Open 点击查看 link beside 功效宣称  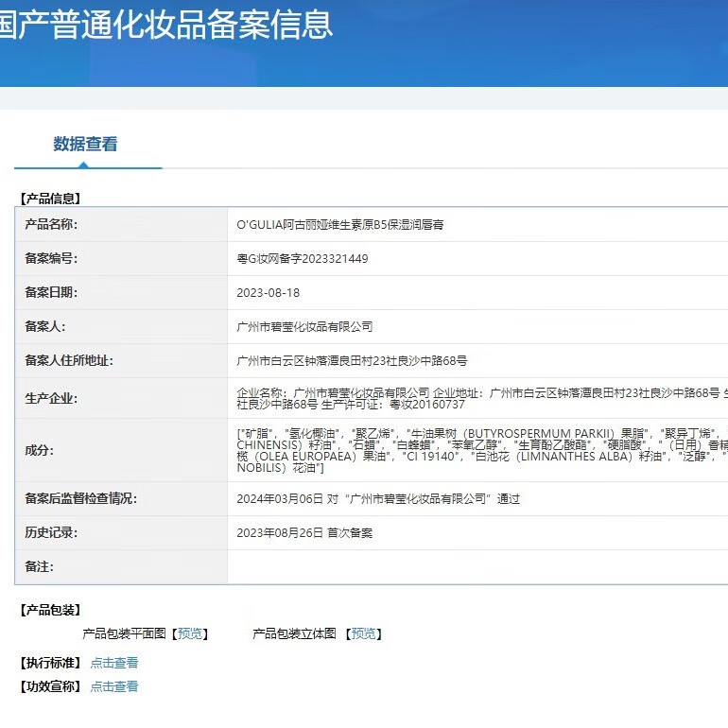[114, 686]
